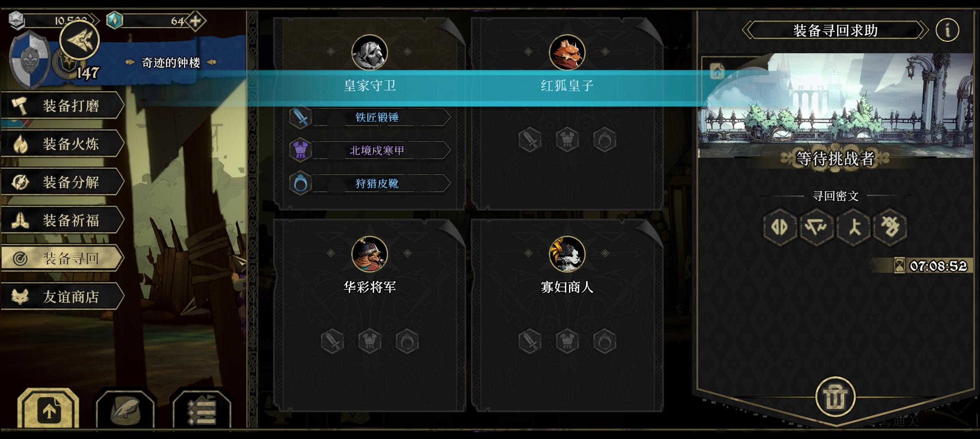The width and height of the screenshot is (980, 439).
Task: Switch to 装备火炼 menu
Action: coord(62,144)
